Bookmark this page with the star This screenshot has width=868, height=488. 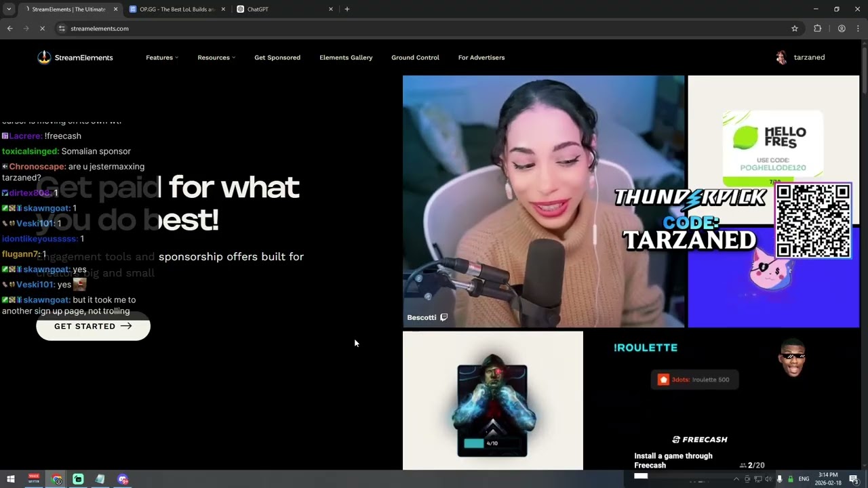[795, 28]
